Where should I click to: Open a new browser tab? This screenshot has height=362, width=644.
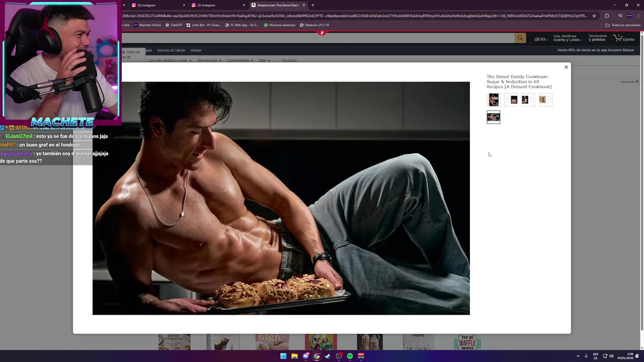(x=313, y=5)
